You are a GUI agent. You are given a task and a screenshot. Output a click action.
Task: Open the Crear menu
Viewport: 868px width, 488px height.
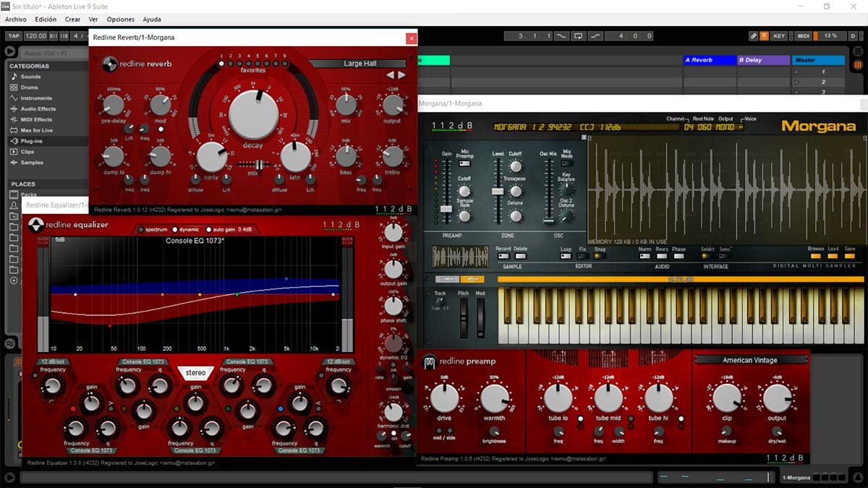[x=72, y=20]
